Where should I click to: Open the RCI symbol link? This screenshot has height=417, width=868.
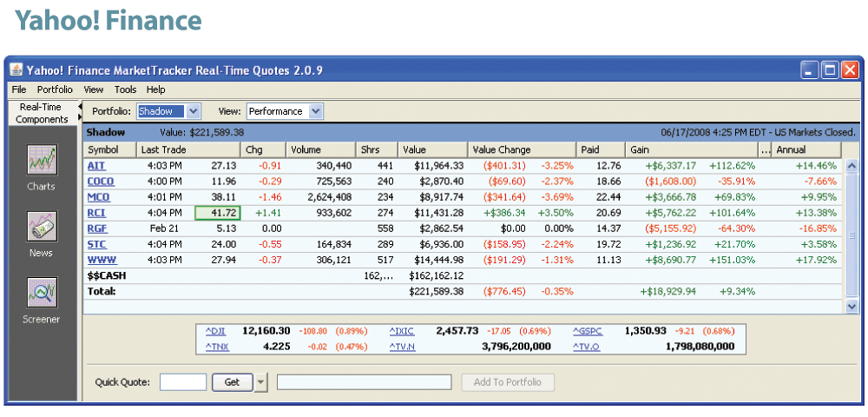tap(96, 213)
